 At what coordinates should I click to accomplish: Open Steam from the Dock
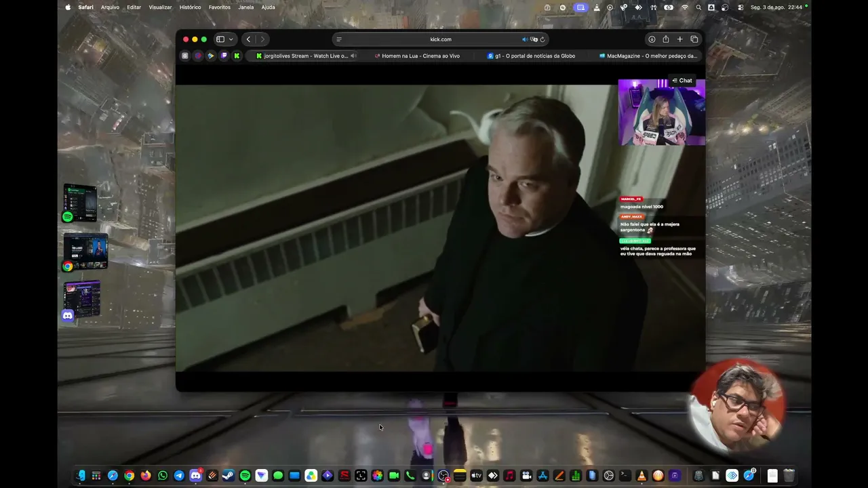point(229,476)
